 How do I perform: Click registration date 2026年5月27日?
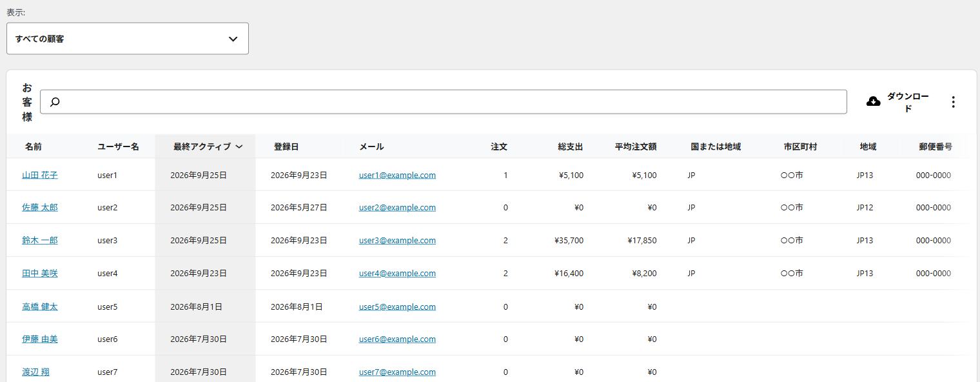click(x=299, y=207)
